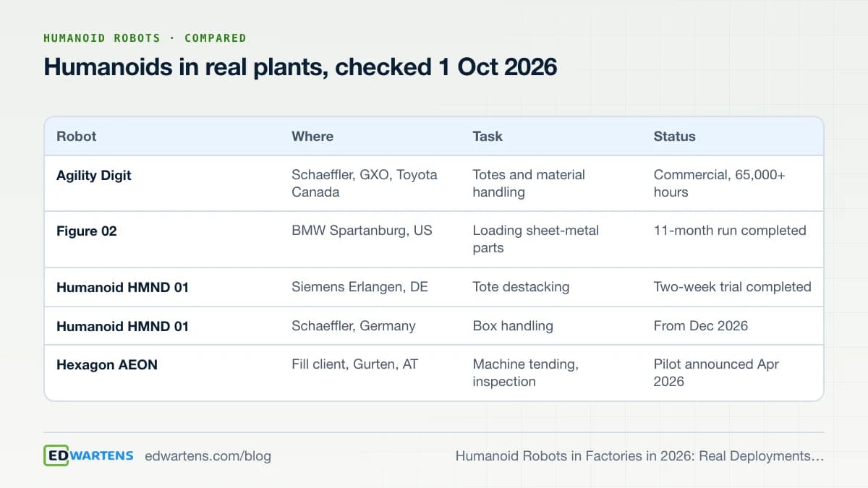This screenshot has height=488, width=868.
Task: Click the 'Status' column header
Action: click(675, 136)
